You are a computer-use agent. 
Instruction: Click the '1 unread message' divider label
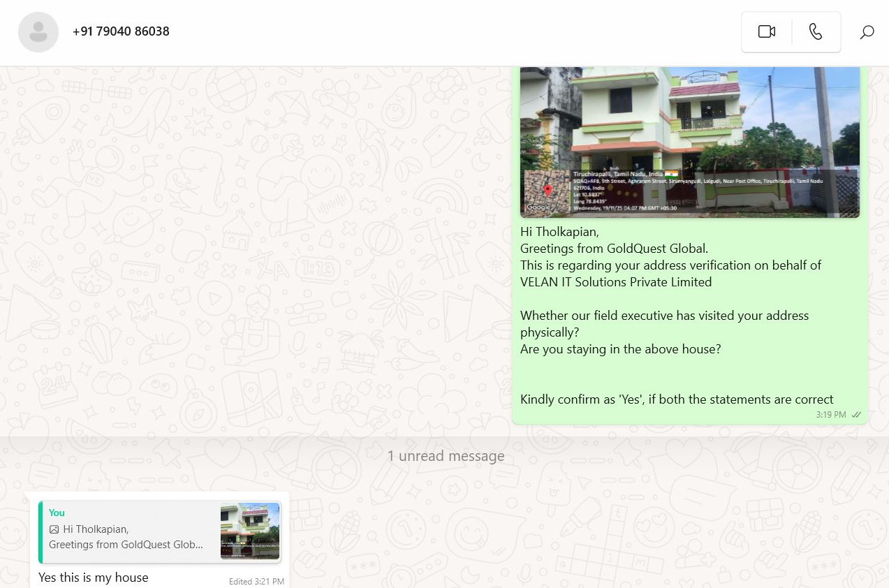tap(446, 456)
